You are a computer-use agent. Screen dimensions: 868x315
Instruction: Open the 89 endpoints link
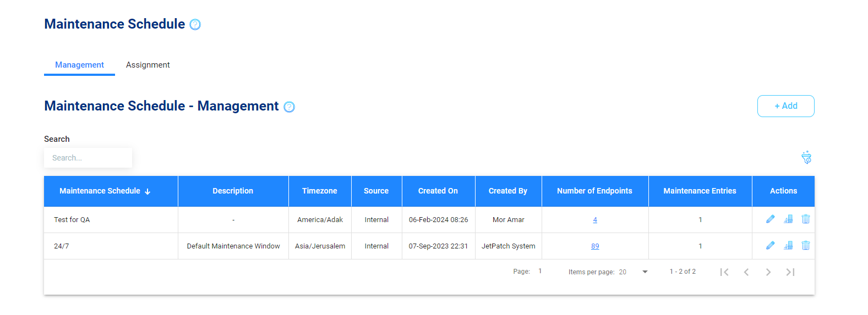pyautogui.click(x=595, y=246)
